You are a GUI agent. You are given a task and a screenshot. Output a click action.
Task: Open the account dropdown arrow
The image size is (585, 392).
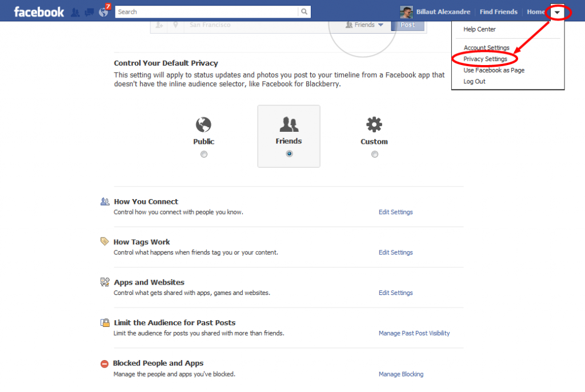click(x=557, y=13)
